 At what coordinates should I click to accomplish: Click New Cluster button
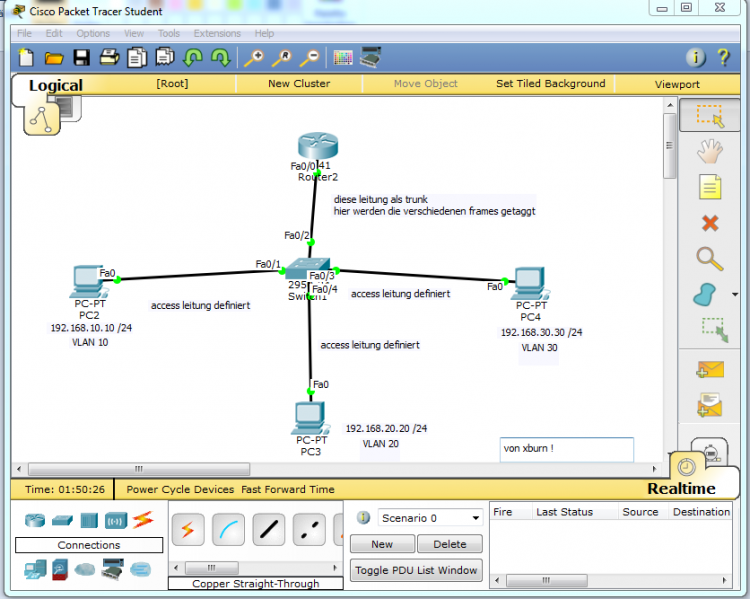coord(299,84)
